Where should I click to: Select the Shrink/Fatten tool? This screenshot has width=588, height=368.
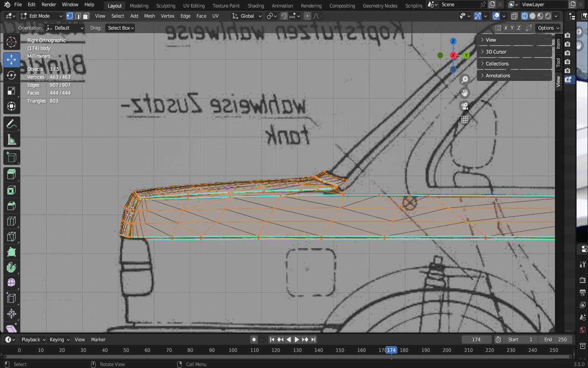(x=11, y=314)
